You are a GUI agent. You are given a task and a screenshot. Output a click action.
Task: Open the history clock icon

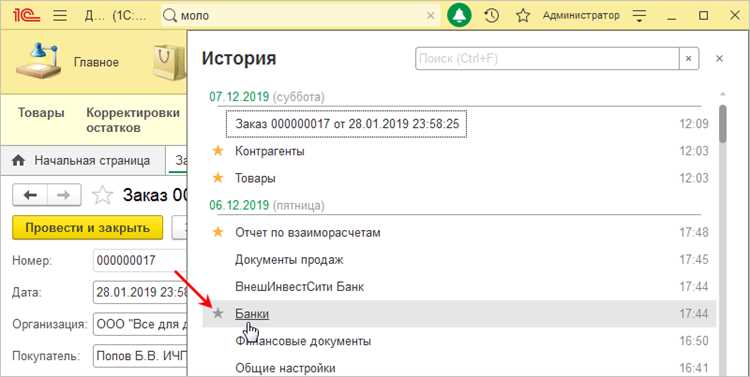coord(491,16)
